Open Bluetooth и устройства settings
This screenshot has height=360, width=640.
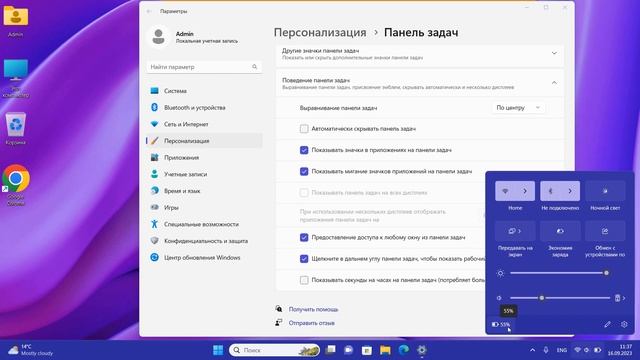click(x=204, y=107)
